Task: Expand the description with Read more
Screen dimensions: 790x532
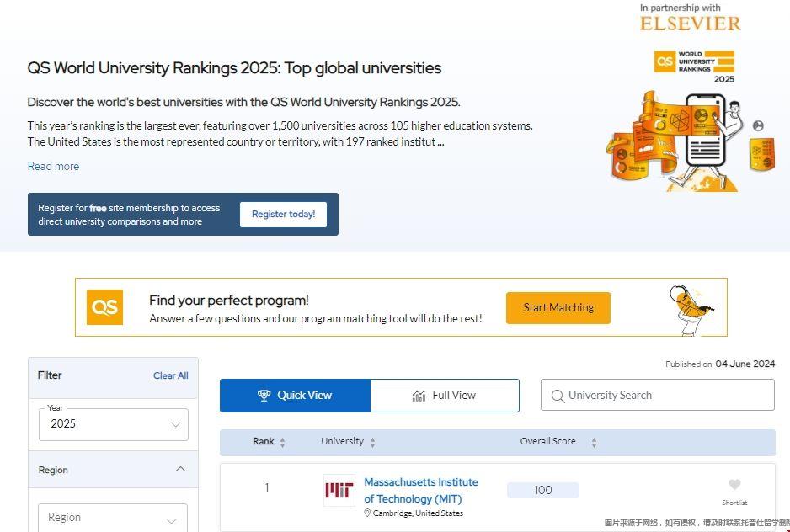Action: pos(53,166)
